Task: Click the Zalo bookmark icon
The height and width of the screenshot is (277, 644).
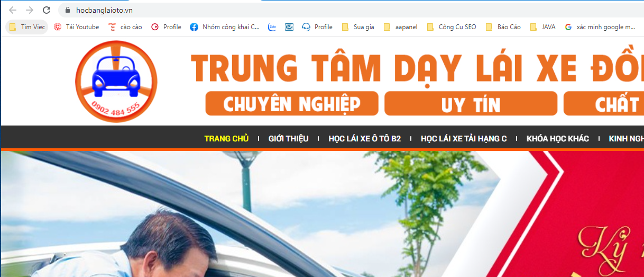Action: point(272,27)
